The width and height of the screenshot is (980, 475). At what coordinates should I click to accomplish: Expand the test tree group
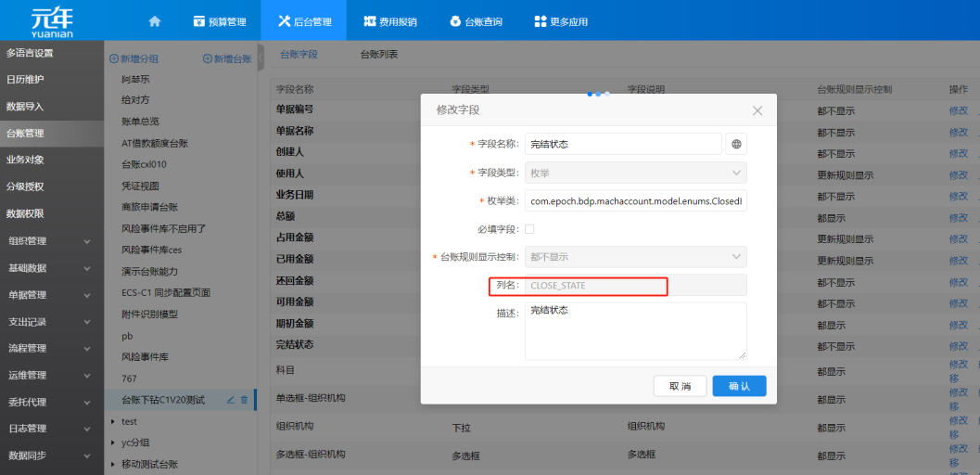tap(113, 421)
